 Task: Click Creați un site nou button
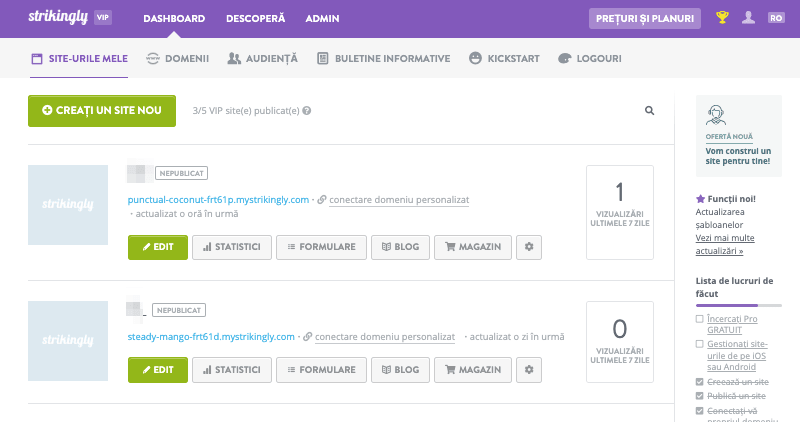click(x=102, y=111)
